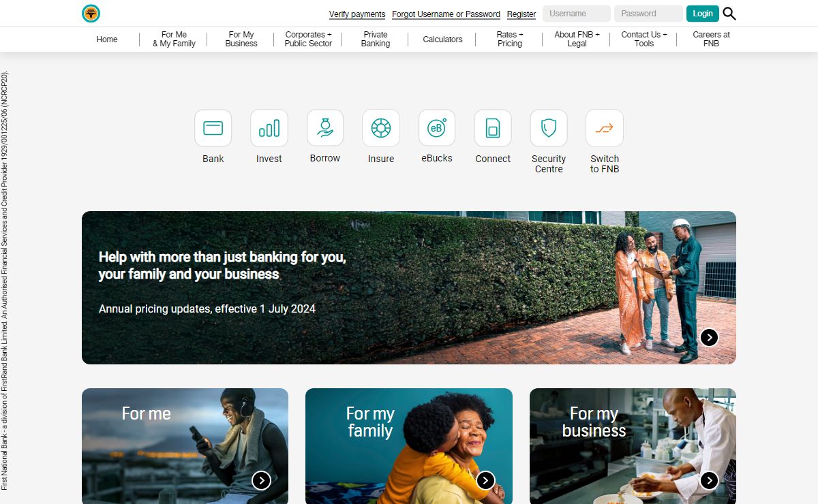Click the Bank label text
Image resolution: width=818 pixels, height=504 pixels.
coord(213,159)
